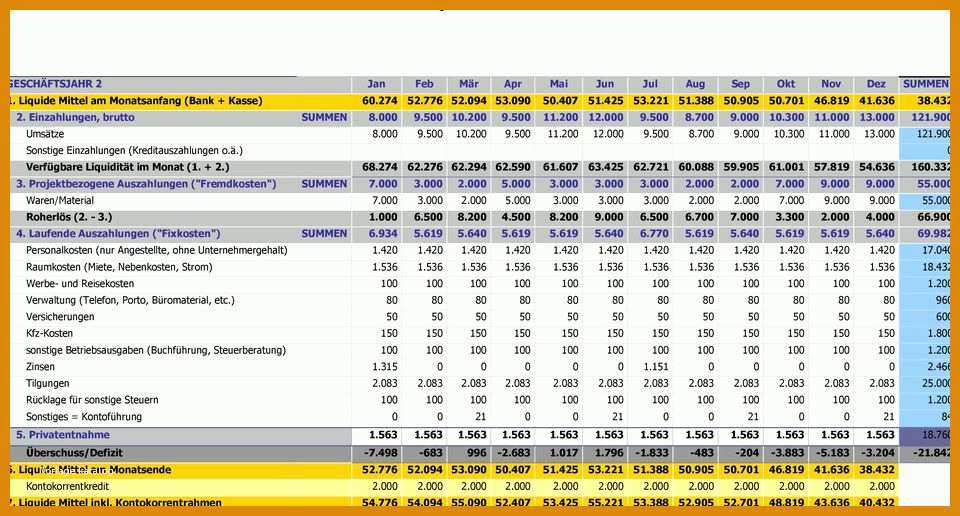Click the Apr column header
Screen dimensions: 960x516
pos(513,84)
